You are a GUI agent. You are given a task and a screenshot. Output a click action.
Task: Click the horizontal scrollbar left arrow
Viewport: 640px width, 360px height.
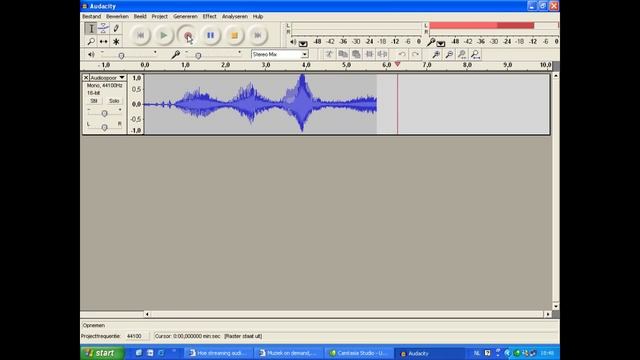click(147, 314)
